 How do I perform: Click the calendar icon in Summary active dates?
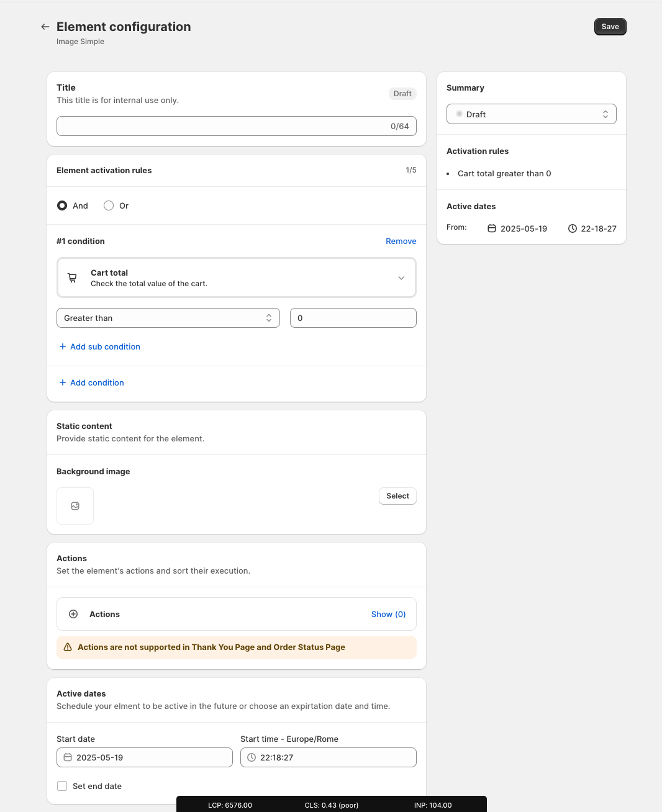tap(492, 228)
